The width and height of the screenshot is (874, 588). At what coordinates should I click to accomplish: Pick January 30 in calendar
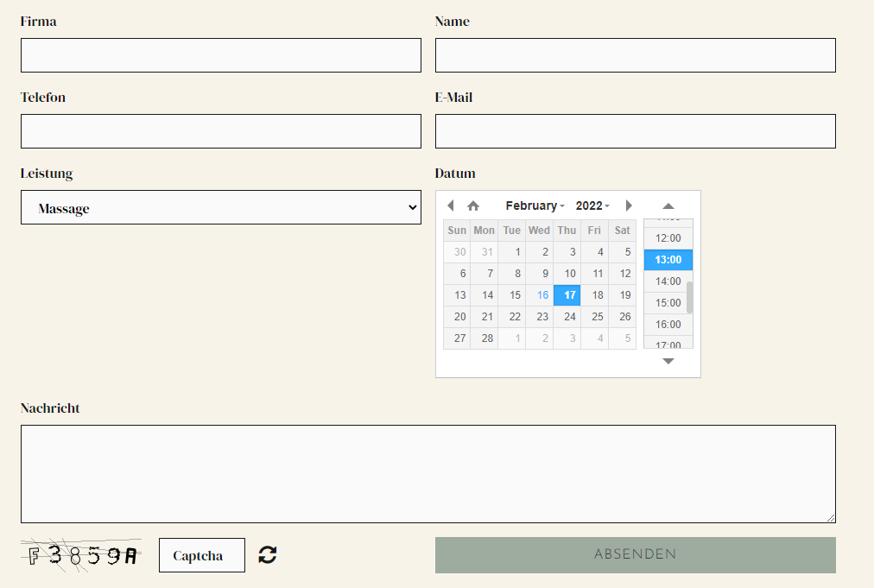457,252
